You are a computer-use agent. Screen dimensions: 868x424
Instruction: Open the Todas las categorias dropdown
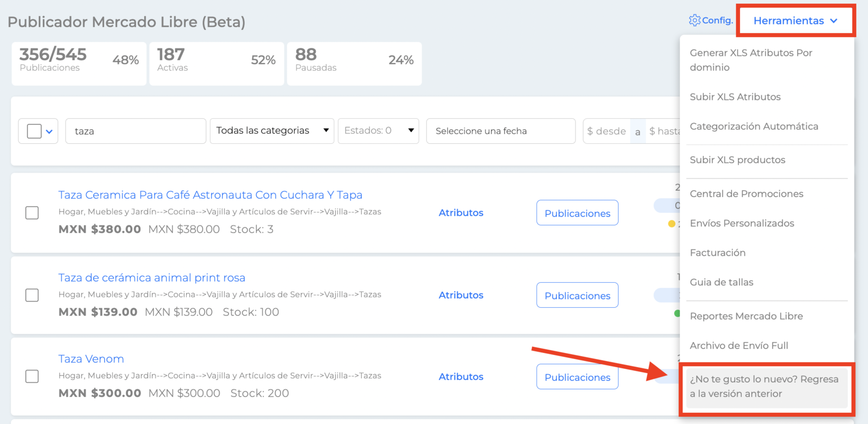[x=272, y=131]
